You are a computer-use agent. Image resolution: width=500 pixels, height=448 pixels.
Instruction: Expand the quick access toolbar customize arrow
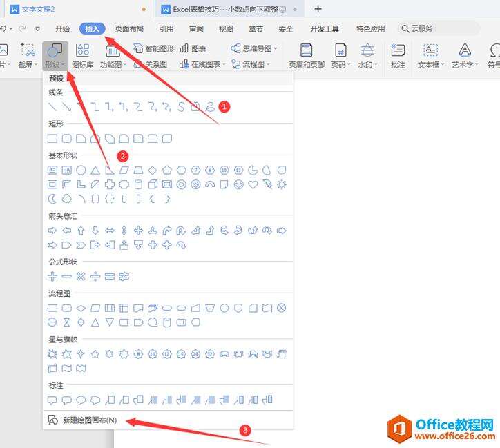pyautogui.click(x=37, y=29)
